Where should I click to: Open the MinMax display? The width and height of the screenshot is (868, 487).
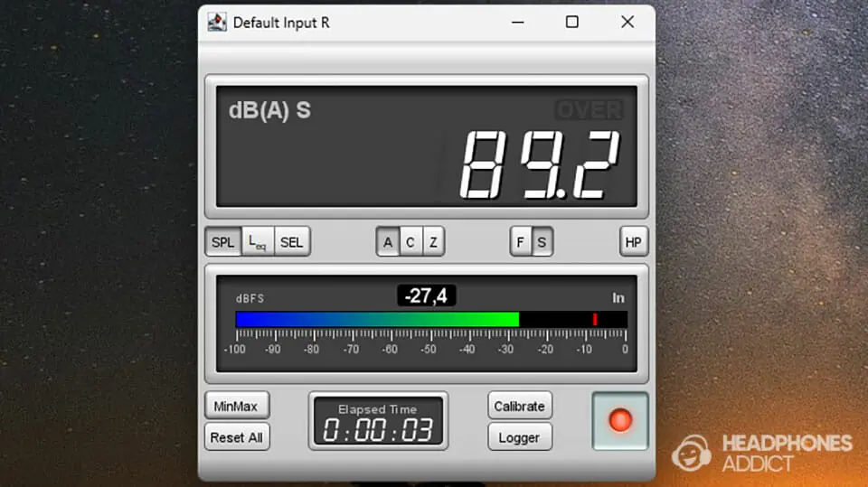[236, 407]
